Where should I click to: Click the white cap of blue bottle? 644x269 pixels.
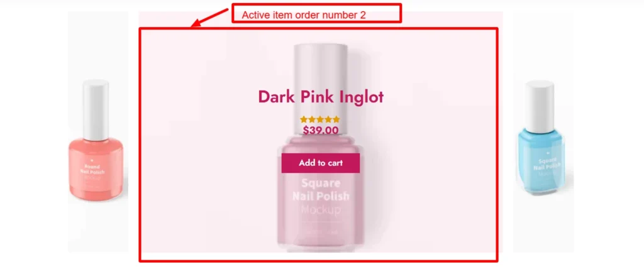(x=539, y=105)
